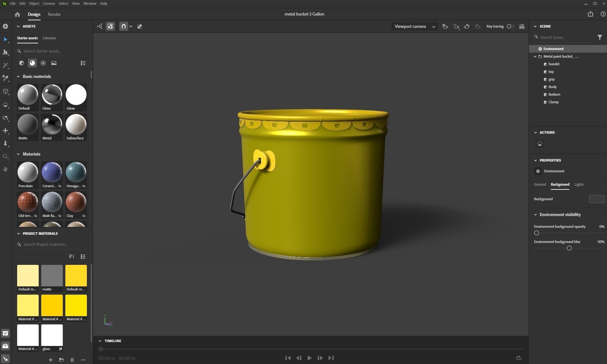Click the Match image action icon
This screenshot has width=607, height=364.
pyautogui.click(x=540, y=144)
